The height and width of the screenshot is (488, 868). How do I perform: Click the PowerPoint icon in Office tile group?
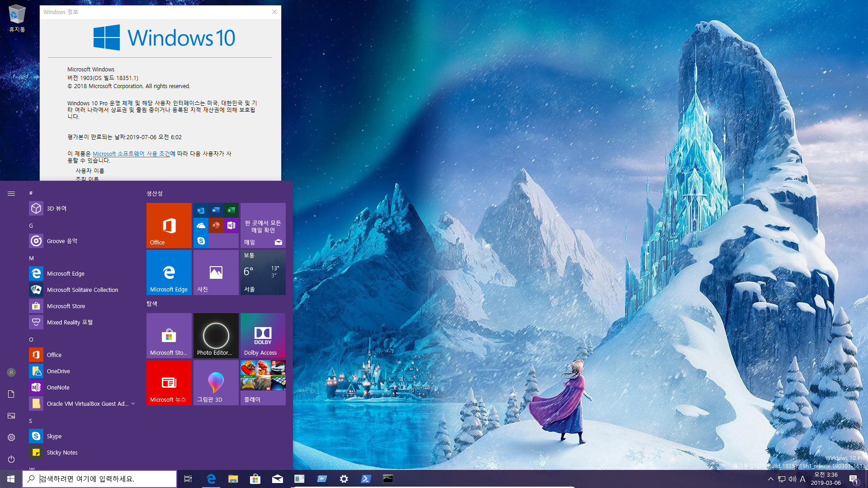(x=216, y=225)
